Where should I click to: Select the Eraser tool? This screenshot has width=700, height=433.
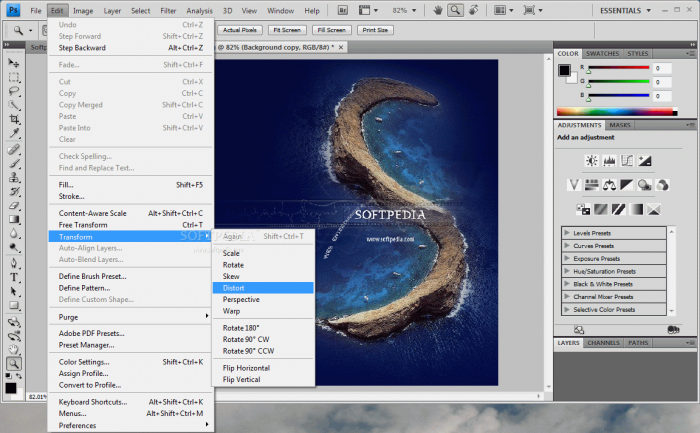[x=14, y=206]
